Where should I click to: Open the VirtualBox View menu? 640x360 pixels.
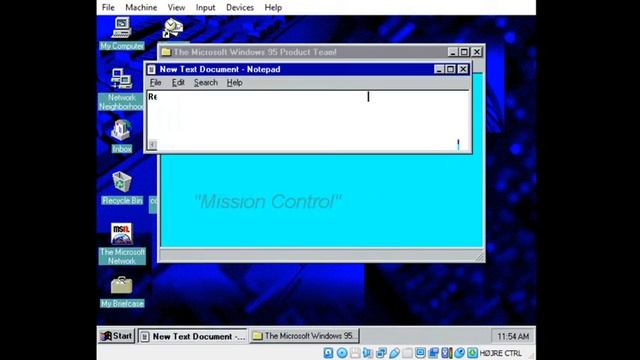coord(176,7)
